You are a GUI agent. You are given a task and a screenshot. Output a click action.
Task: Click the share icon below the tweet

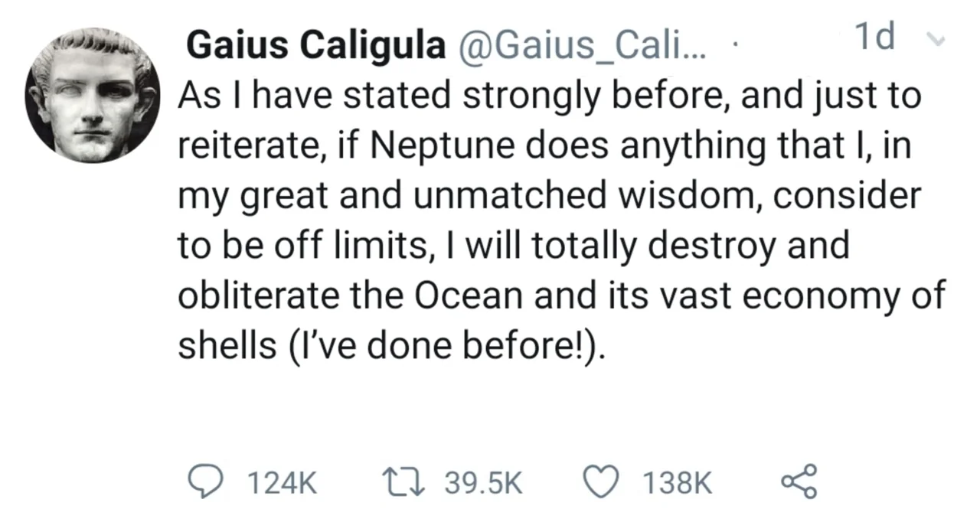tap(799, 482)
